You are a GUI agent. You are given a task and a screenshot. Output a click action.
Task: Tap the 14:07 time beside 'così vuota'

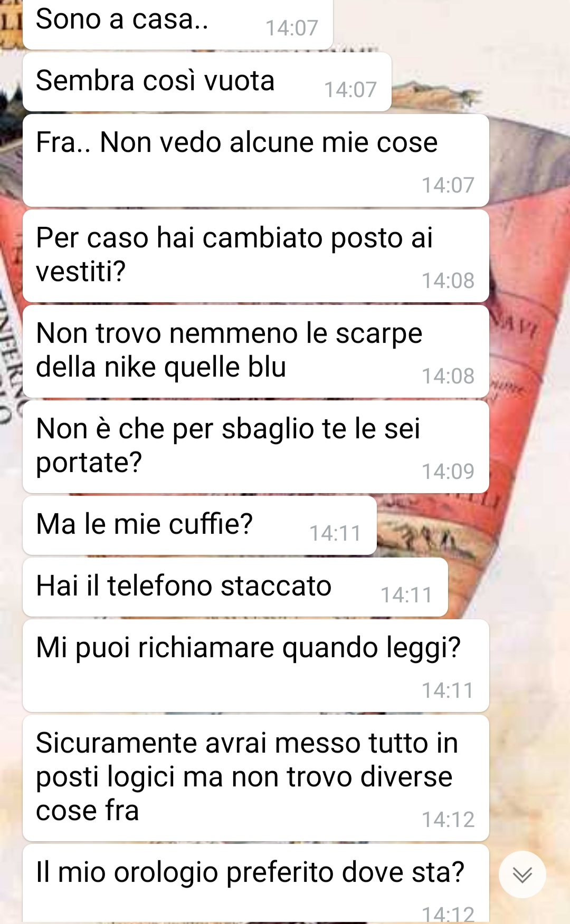coord(350,90)
